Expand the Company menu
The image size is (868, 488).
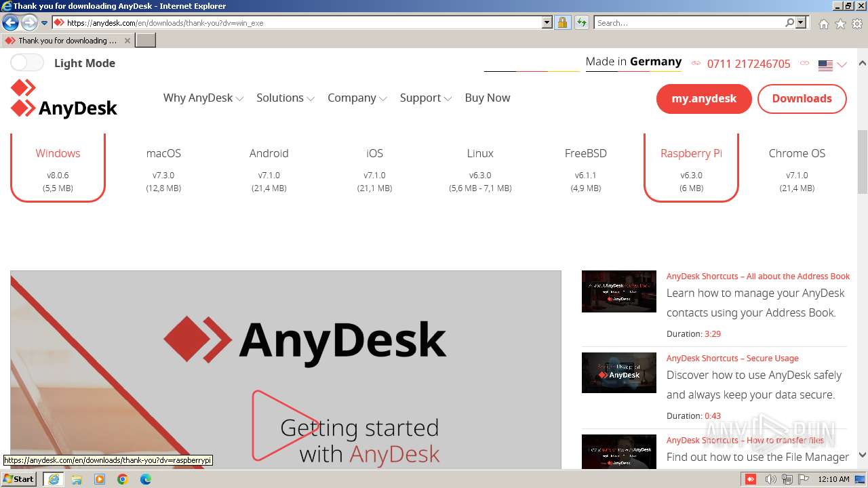click(357, 98)
